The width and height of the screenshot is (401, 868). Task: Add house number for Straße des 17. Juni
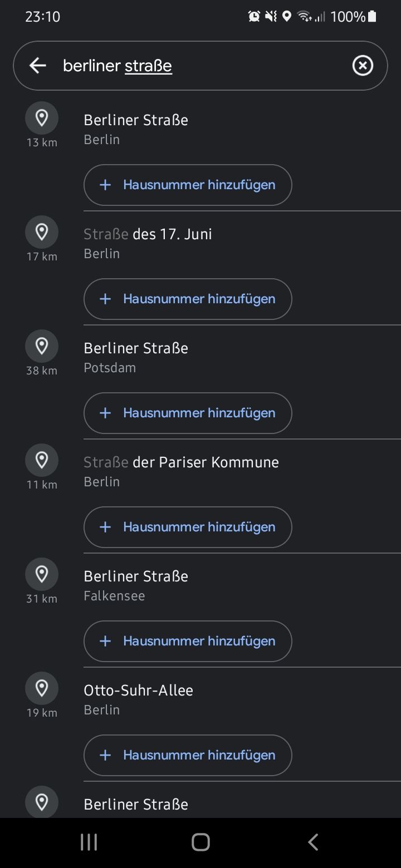tap(188, 299)
